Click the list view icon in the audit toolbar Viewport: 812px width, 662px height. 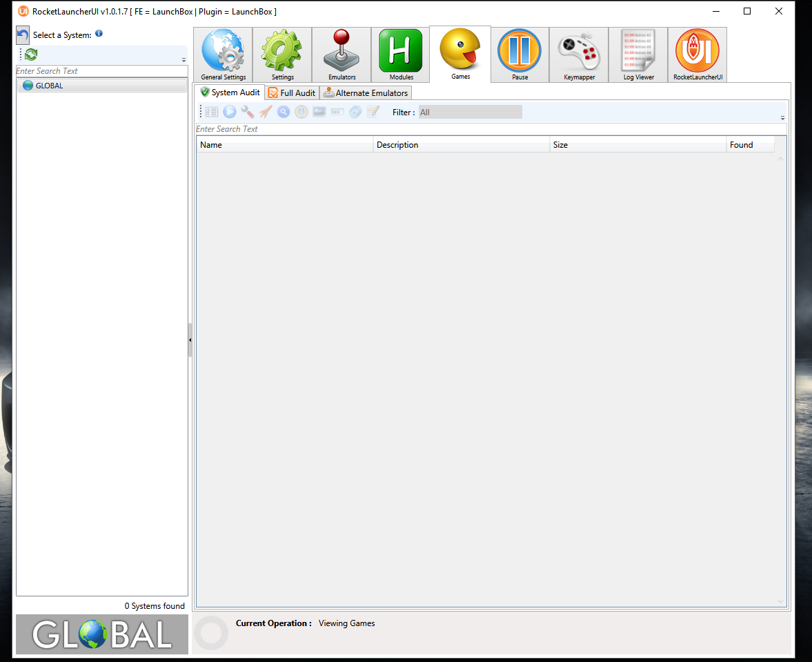212,112
